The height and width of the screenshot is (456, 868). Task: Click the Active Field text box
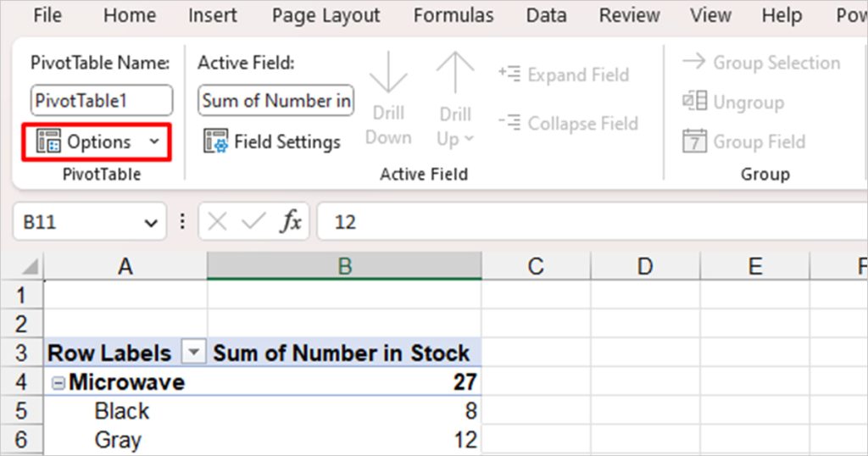click(275, 100)
